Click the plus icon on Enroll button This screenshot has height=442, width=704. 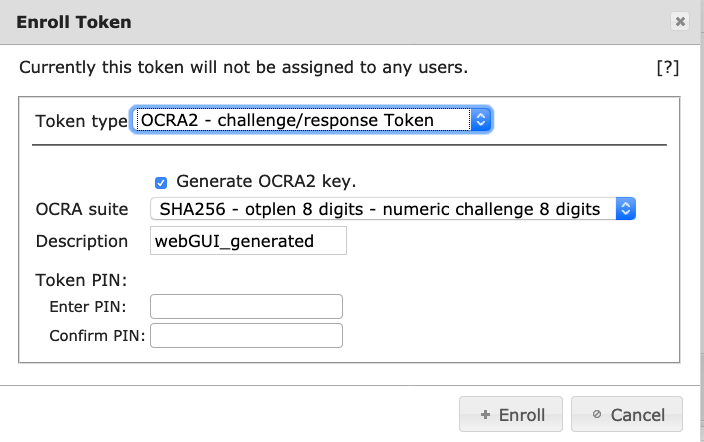[485, 415]
